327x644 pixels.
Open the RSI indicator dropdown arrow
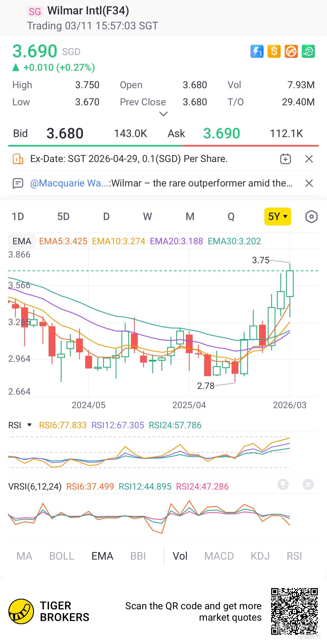coord(30,425)
